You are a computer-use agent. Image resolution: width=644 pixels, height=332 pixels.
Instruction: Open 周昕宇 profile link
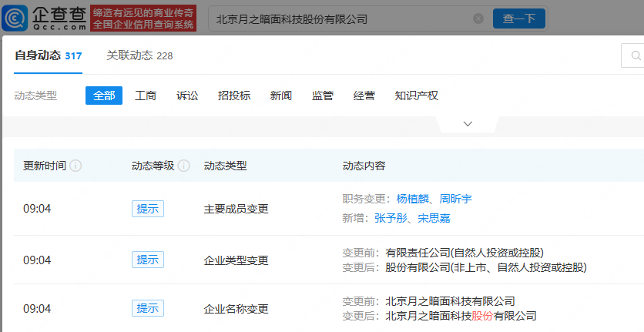[x=455, y=199]
